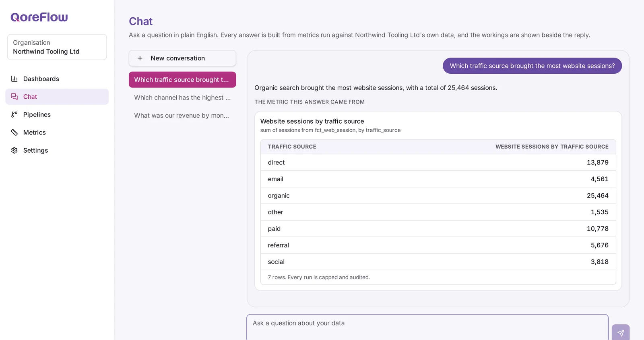This screenshot has height=340, width=644.
Task: Navigate to Pipelines label
Action: 37,114
